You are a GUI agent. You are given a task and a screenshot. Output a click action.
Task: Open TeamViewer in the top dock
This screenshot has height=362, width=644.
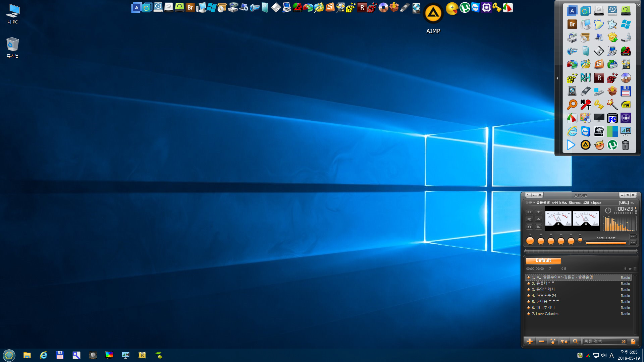click(x=475, y=7)
